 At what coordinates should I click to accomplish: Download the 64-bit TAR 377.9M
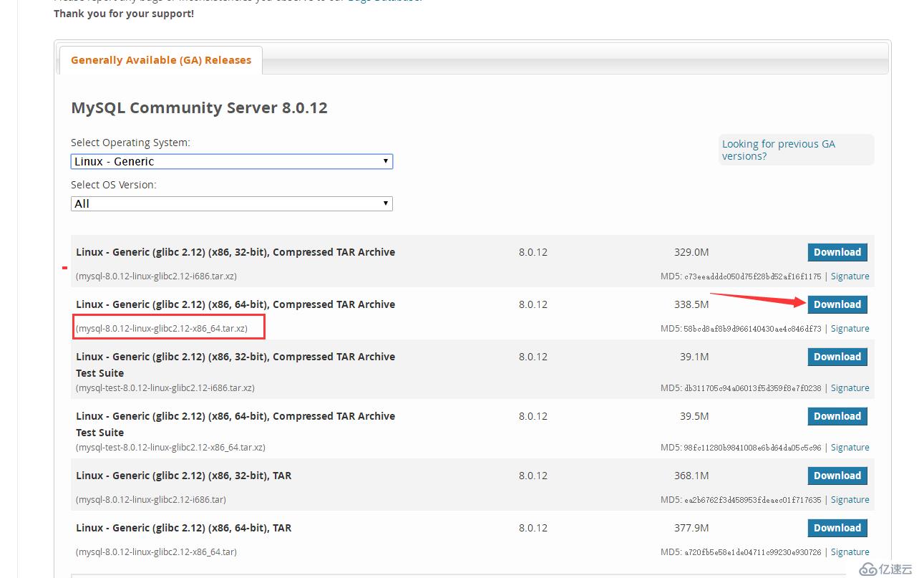click(837, 528)
